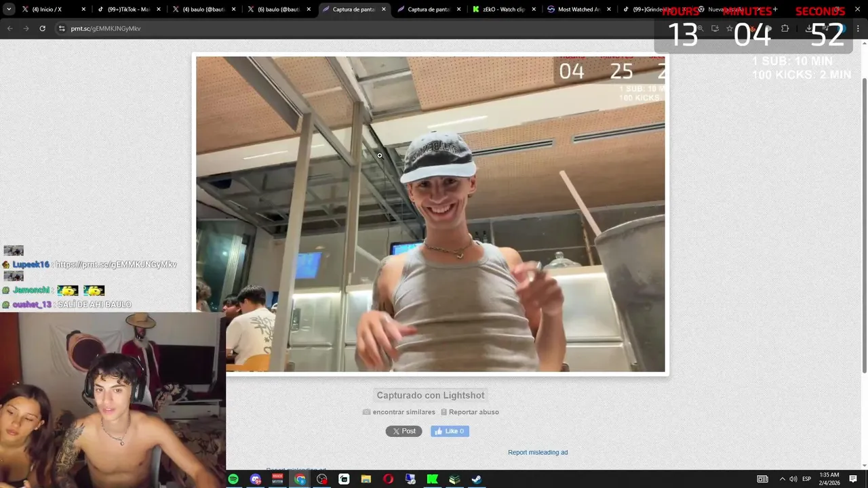The width and height of the screenshot is (868, 488).
Task: Click 'Reportar abuso' link
Action: (x=470, y=412)
